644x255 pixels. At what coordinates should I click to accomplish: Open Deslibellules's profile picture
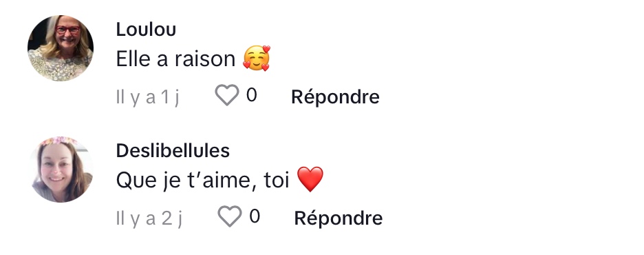[61, 170]
